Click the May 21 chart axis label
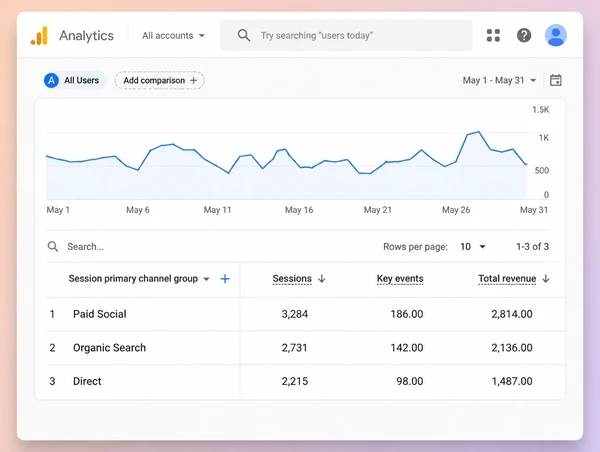 pyautogui.click(x=378, y=210)
